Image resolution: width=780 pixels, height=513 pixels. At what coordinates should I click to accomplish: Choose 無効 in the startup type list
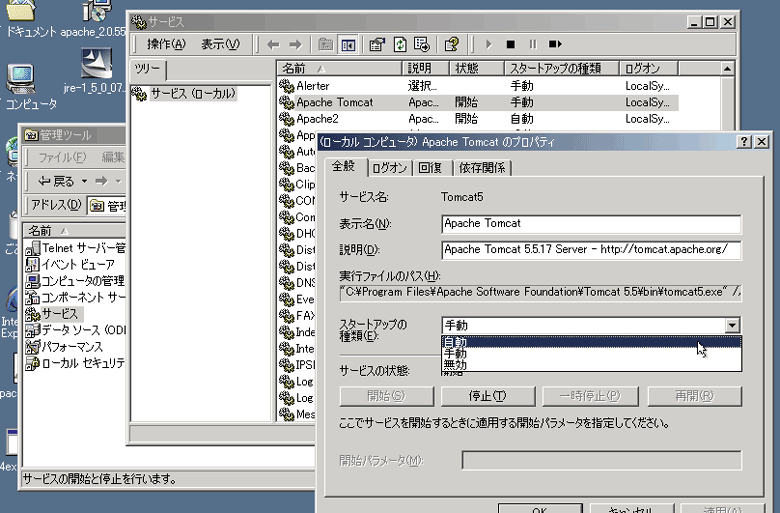tap(591, 365)
